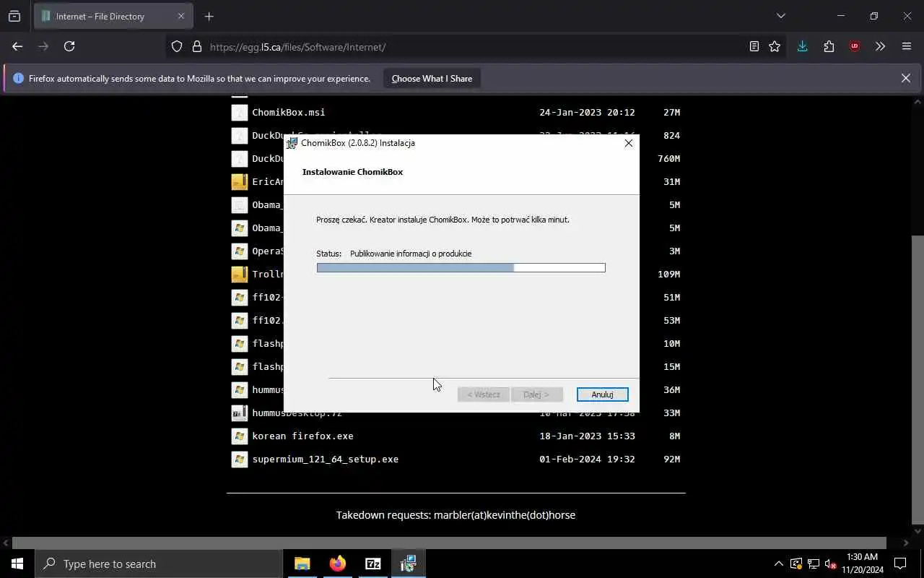Open tracking protection shield icon

pyautogui.click(x=177, y=47)
